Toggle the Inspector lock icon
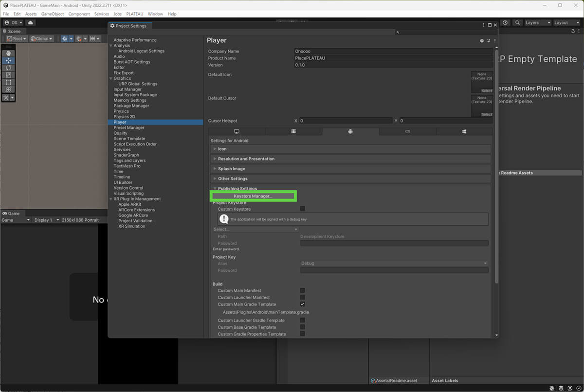The image size is (584, 392). [x=573, y=31]
